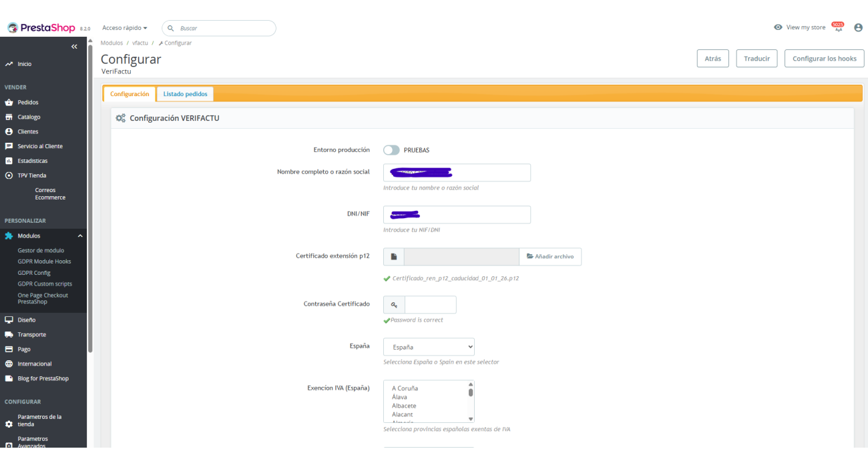Click the Añadir archivo button
This screenshot has width=868, height=467.
pos(550,257)
